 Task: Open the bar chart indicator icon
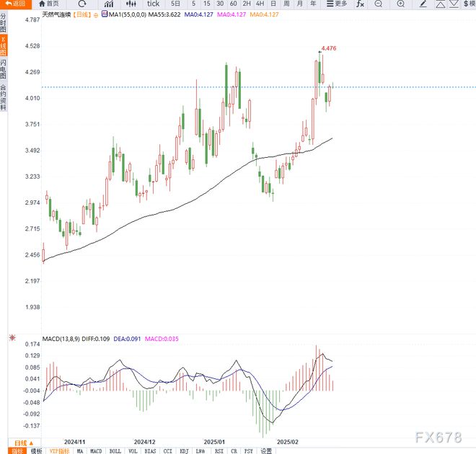(x=109, y=4)
